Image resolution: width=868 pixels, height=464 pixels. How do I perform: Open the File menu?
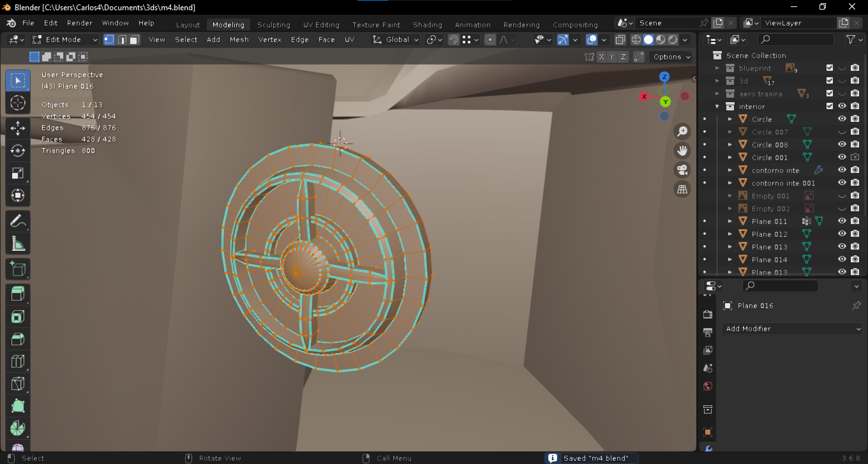[x=28, y=23]
